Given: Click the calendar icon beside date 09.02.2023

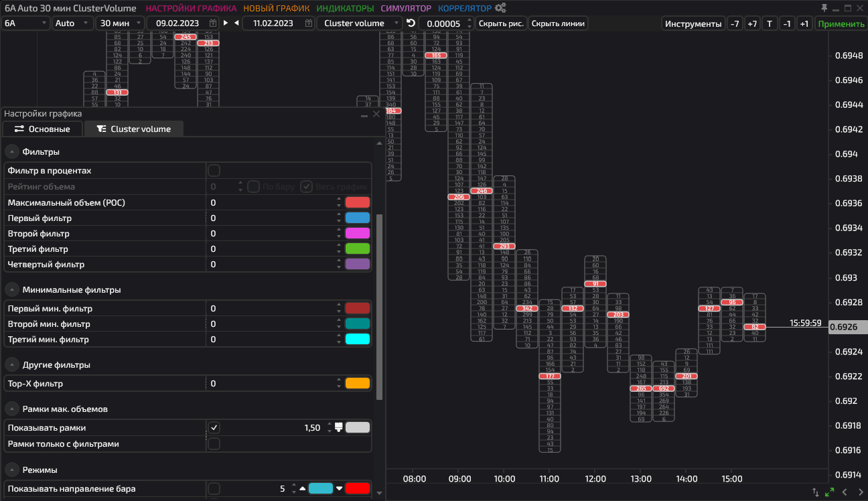Looking at the screenshot, I should (214, 23).
